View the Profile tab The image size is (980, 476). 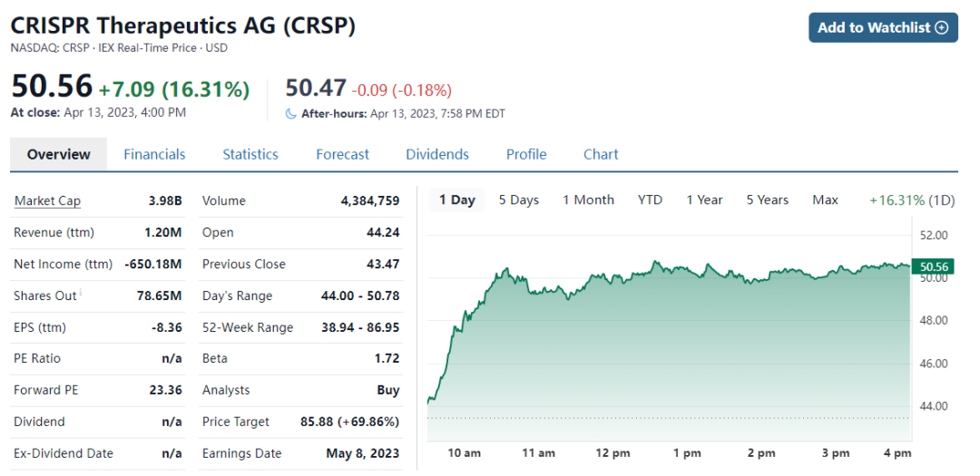click(x=526, y=154)
